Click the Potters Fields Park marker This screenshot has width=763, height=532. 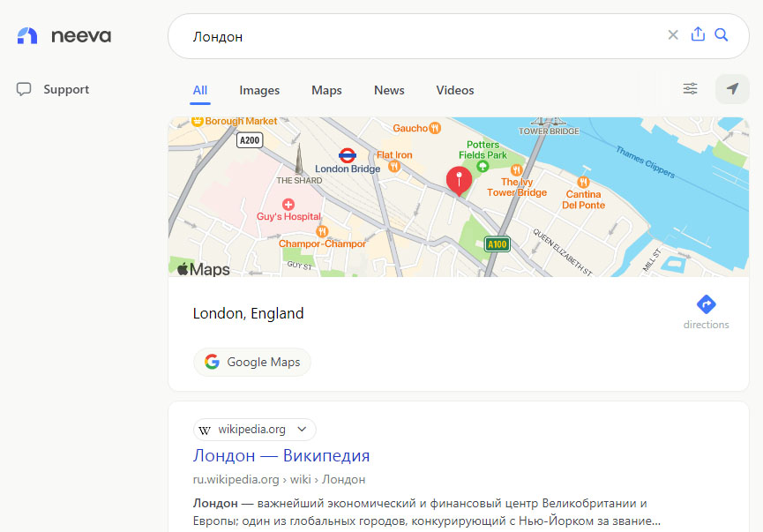pos(482,167)
